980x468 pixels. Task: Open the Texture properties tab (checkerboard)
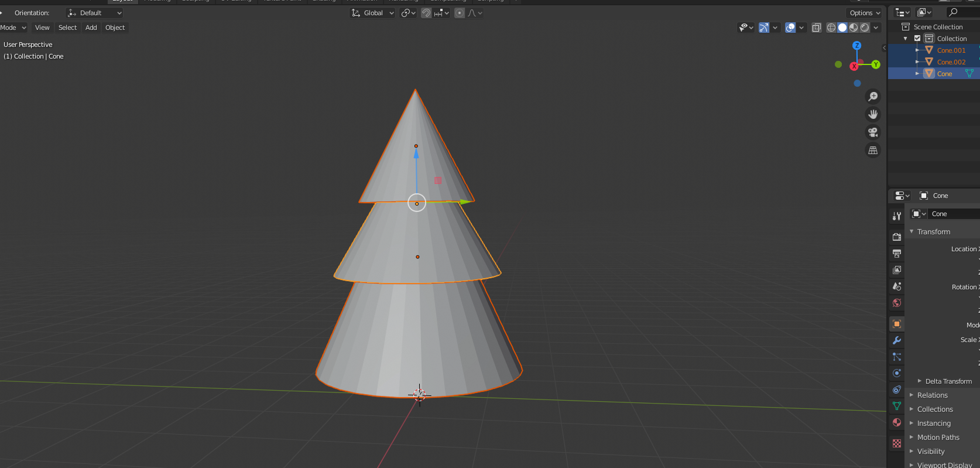(897, 443)
